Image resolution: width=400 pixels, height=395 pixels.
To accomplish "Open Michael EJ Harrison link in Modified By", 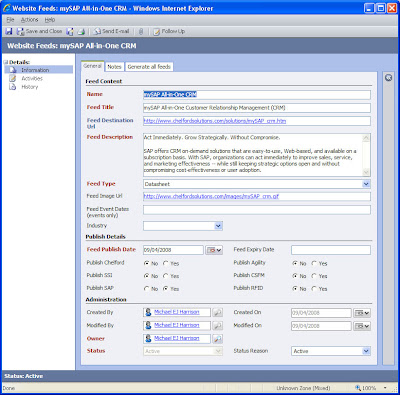I will 177,325.
